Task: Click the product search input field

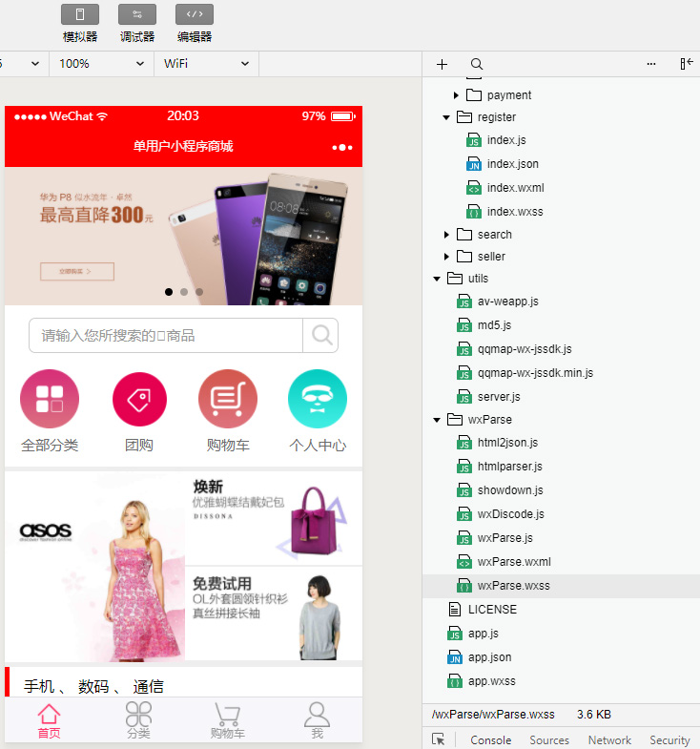Action: (x=166, y=335)
